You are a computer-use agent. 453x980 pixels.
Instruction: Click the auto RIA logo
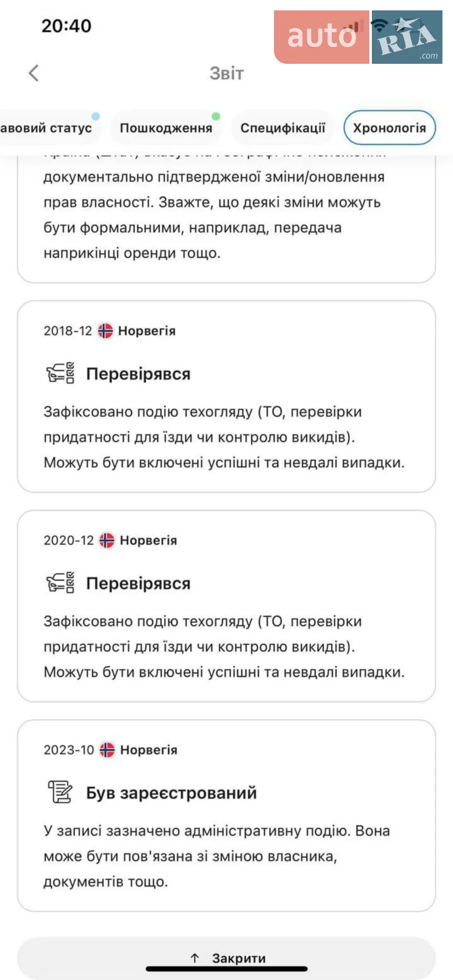(x=358, y=37)
